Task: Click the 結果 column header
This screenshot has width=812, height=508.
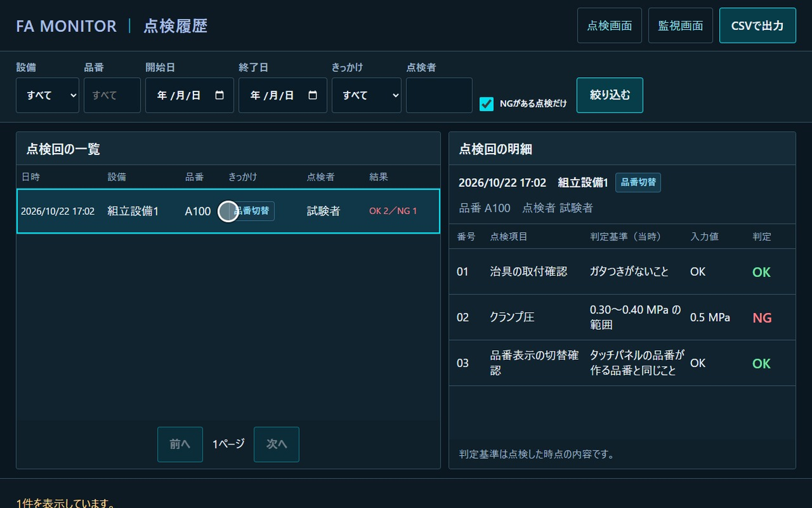Action: (x=379, y=177)
